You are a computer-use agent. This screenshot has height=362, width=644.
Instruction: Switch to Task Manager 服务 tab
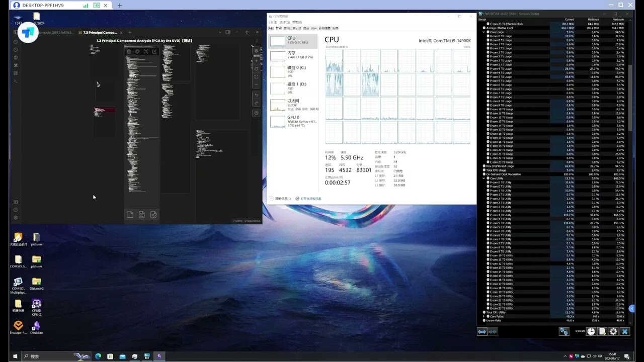click(336, 28)
